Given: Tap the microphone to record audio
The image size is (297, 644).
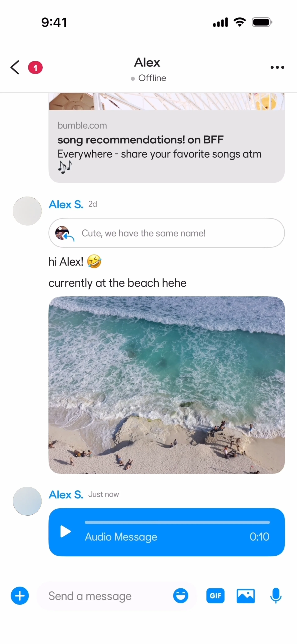Looking at the screenshot, I should click(x=276, y=596).
